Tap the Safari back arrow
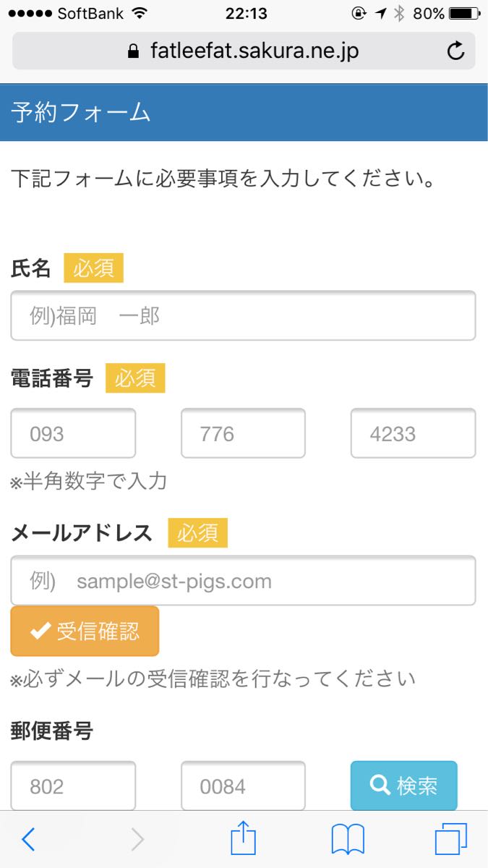Viewport: 488px width, 868px height. [29, 839]
